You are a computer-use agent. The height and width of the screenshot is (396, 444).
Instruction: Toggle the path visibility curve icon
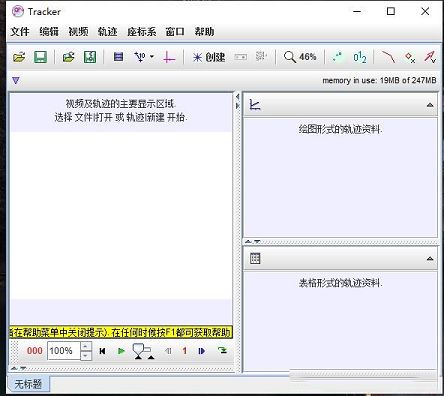[x=388, y=57]
